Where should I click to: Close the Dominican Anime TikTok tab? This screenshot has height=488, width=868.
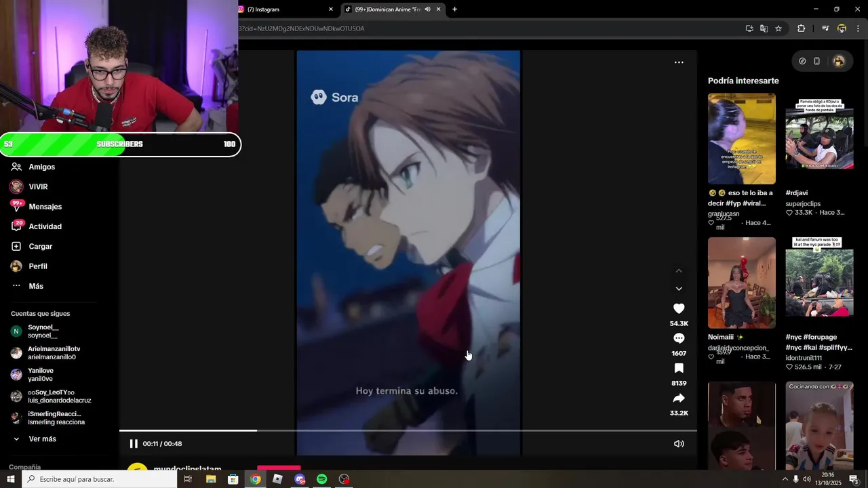[x=439, y=9]
